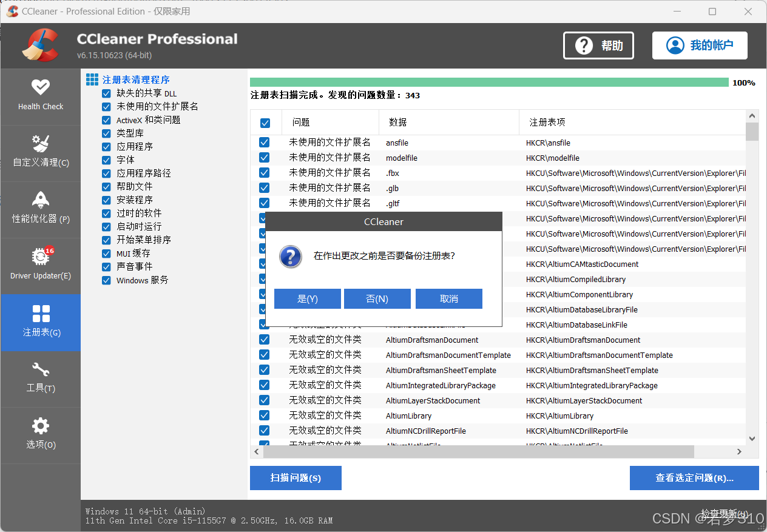Click vertical scrollbar down arrow
This screenshot has width=767, height=532.
click(x=752, y=439)
